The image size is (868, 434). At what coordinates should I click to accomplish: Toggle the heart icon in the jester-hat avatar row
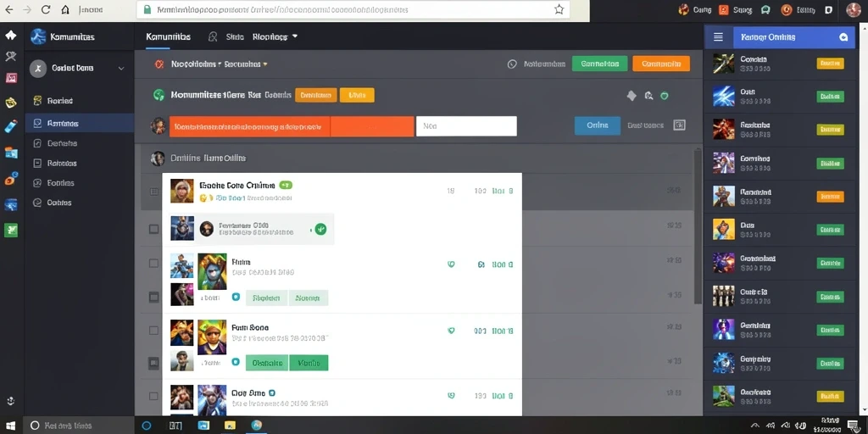[x=451, y=264]
